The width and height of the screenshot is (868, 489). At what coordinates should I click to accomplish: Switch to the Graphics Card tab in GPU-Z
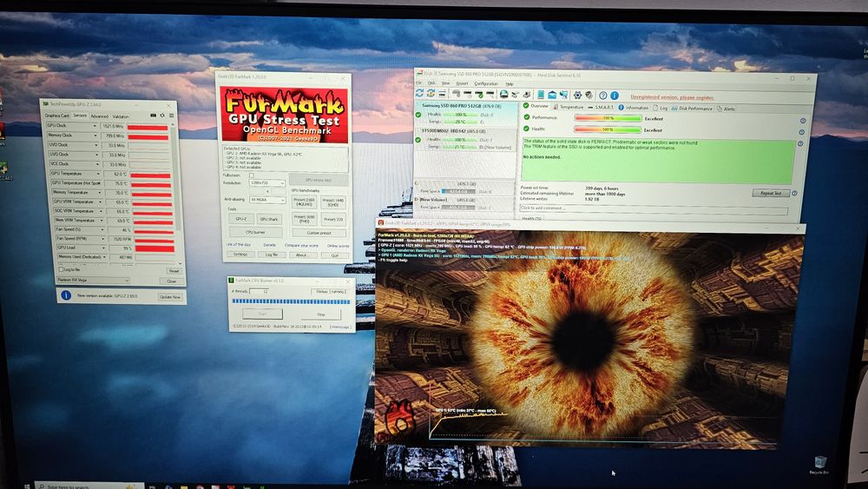(x=57, y=116)
